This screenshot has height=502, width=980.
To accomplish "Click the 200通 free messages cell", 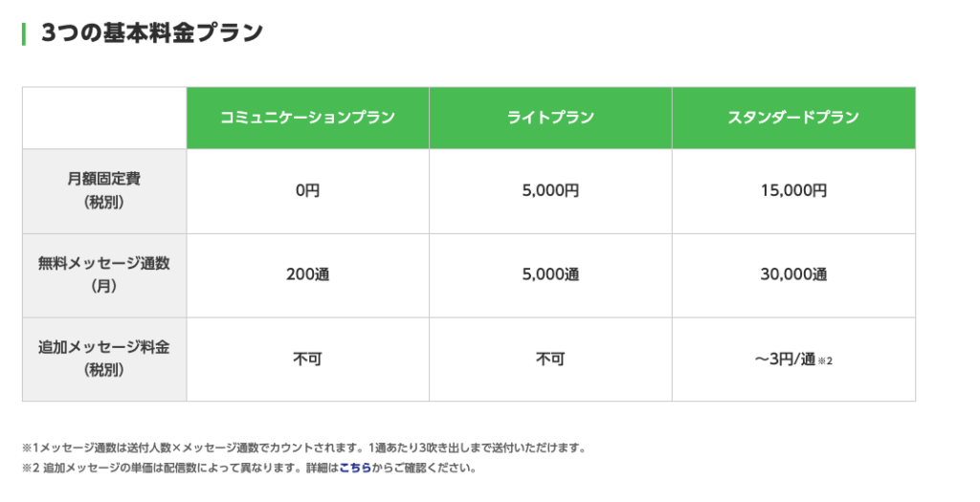I will [x=307, y=275].
